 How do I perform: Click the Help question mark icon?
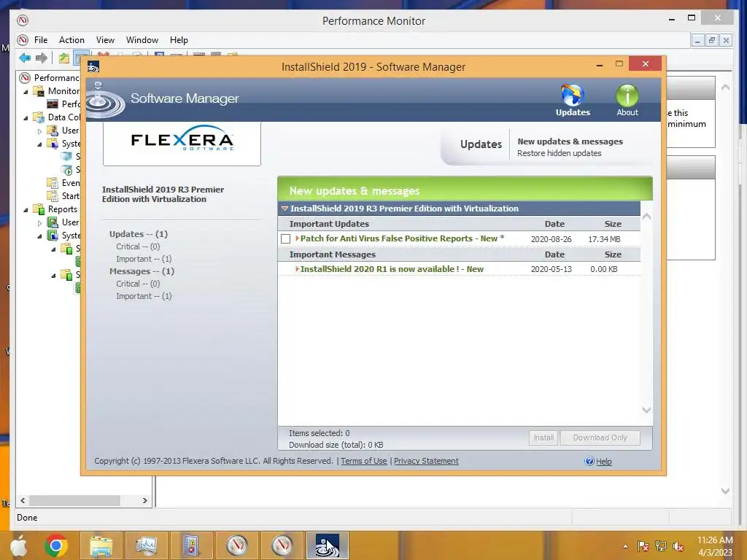click(589, 461)
